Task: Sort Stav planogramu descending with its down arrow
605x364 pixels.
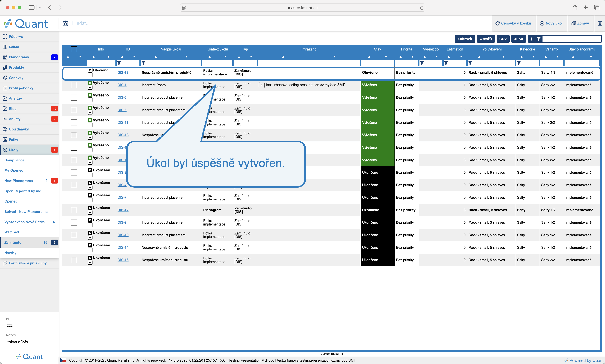Action: tap(591, 57)
